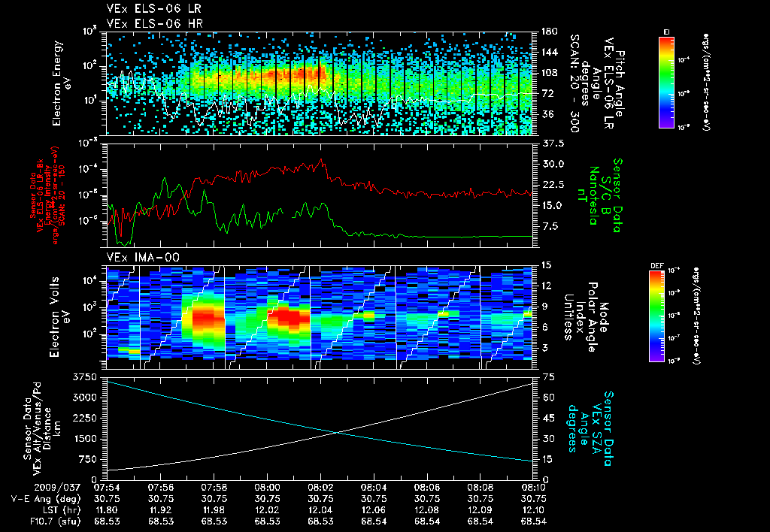This screenshot has height=532, width=770.
Task: Click the 'Electron Volts eV' axis label
Action: click(x=59, y=317)
